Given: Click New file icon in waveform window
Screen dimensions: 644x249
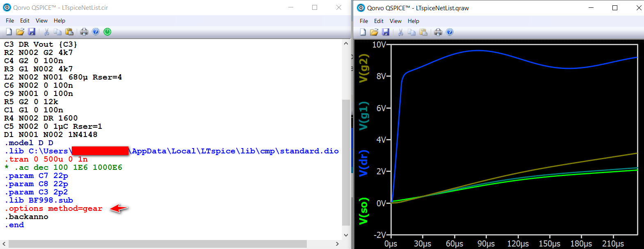Looking at the screenshot, I should [363, 32].
